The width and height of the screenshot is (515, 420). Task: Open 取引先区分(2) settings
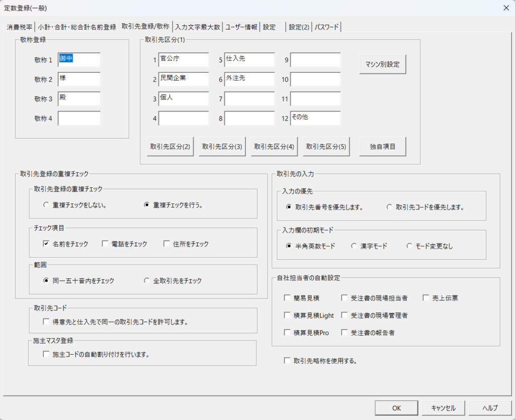(170, 147)
